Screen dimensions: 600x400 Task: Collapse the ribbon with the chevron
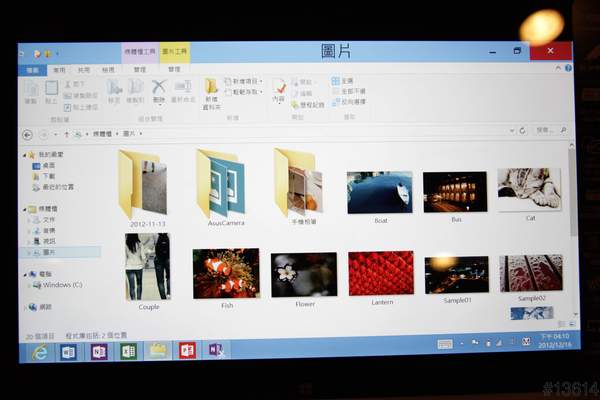pyautogui.click(x=558, y=68)
